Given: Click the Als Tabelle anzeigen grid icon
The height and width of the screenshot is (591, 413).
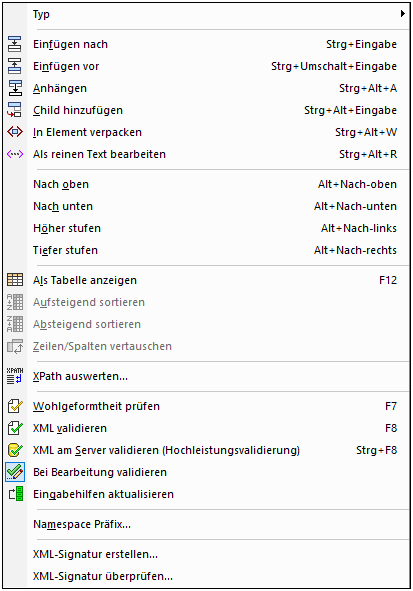Looking at the screenshot, I should tap(15, 280).
